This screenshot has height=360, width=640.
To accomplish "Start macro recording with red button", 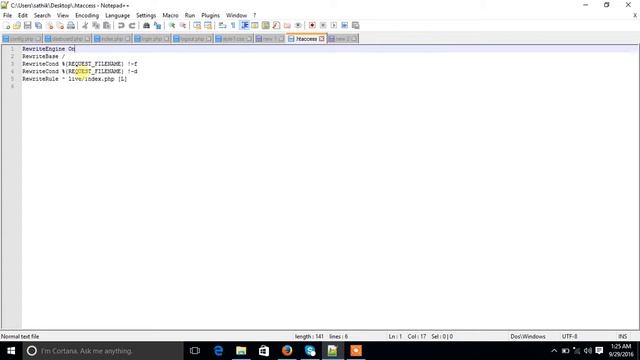I will (x=312, y=25).
